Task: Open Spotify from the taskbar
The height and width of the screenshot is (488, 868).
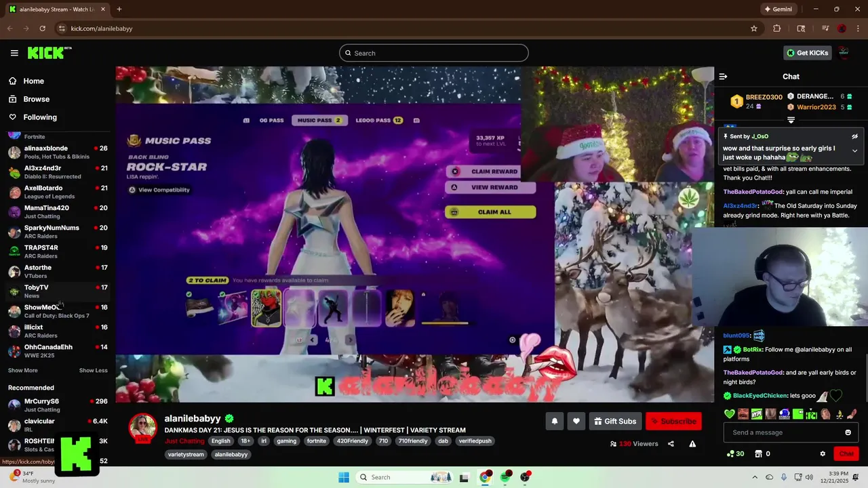Action: (x=505, y=477)
